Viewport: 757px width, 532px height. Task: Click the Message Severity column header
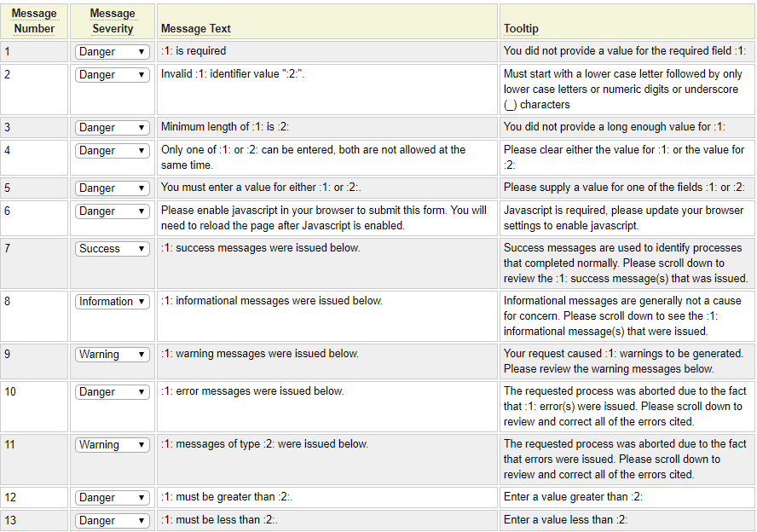(113, 21)
